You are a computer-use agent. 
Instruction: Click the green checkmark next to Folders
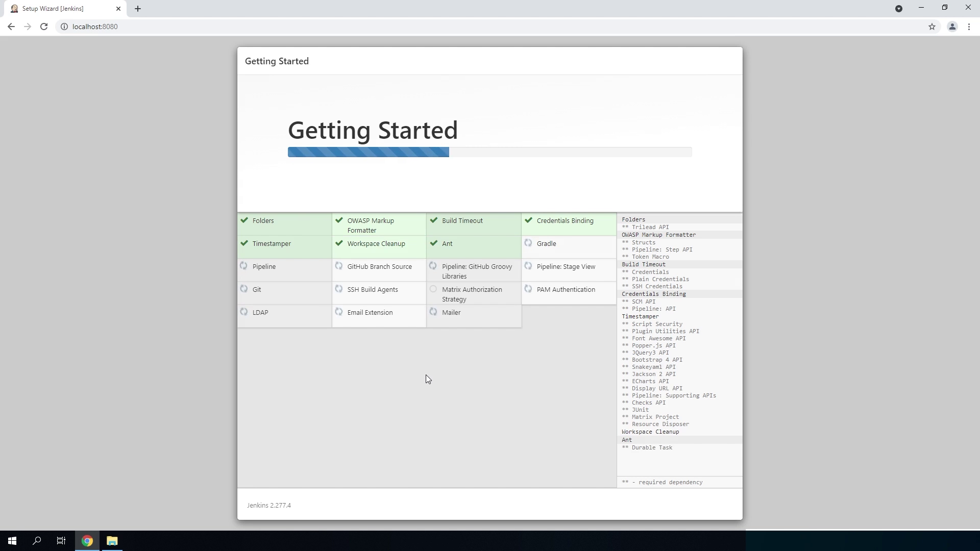point(244,220)
